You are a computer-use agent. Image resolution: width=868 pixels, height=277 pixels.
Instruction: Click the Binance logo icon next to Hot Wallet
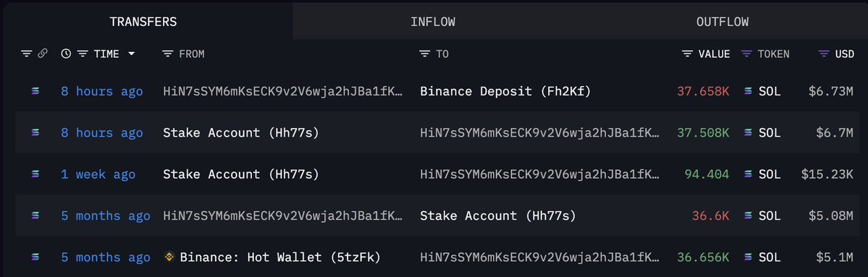coord(169,257)
